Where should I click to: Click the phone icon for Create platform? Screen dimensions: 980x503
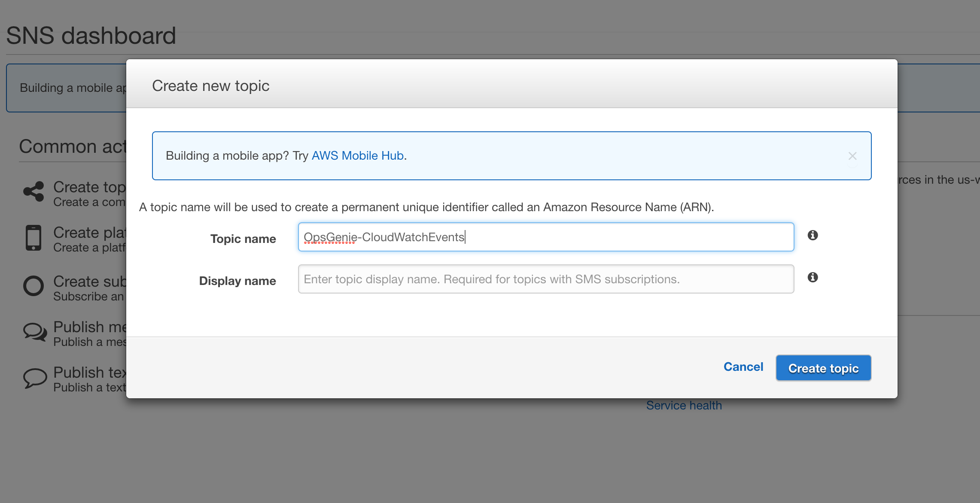coord(33,237)
